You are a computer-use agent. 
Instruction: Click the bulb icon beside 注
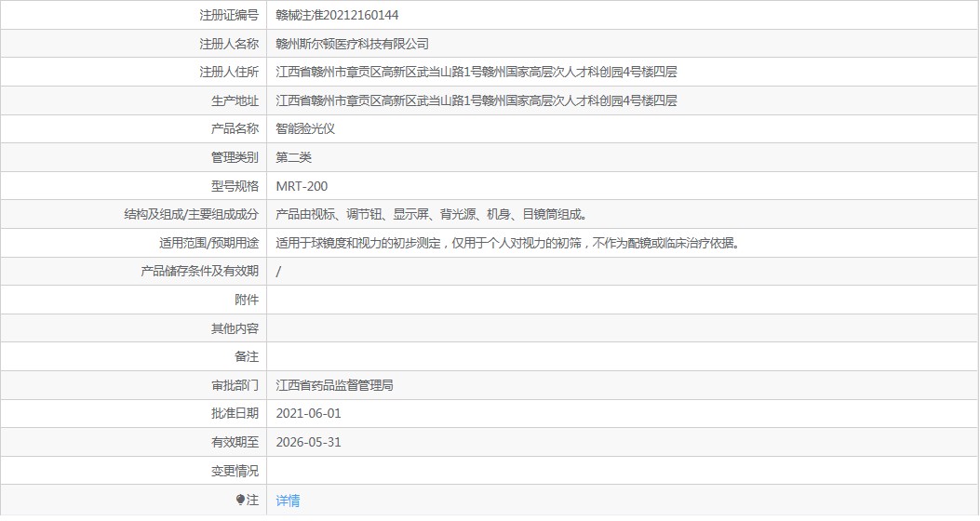240,500
